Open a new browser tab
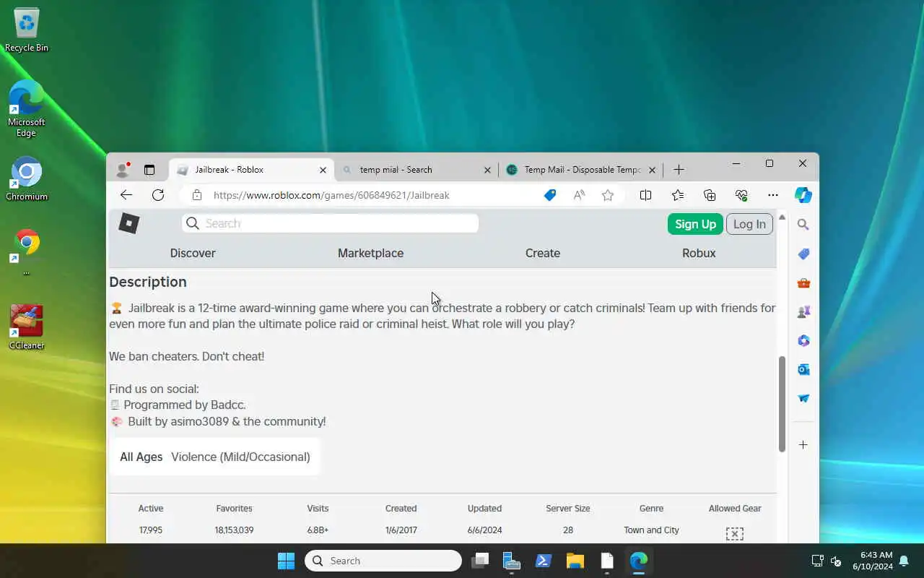Screen dimensions: 924x578 click(679, 170)
